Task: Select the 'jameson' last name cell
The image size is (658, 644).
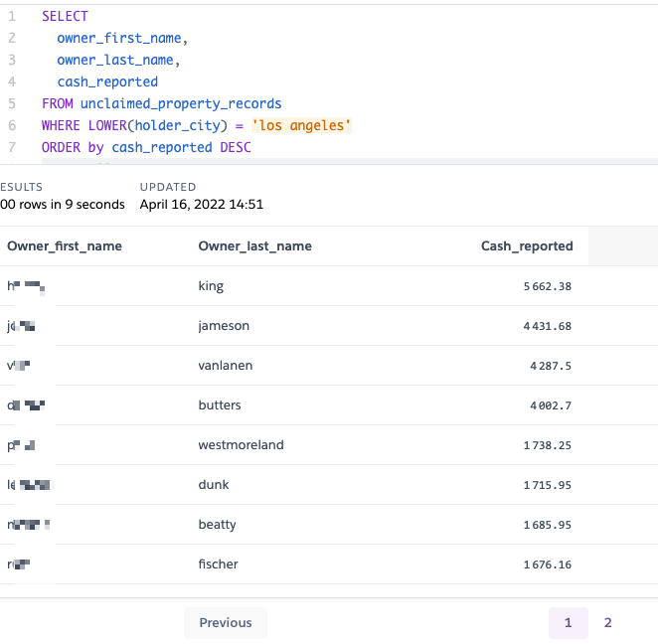Action: tap(225, 326)
